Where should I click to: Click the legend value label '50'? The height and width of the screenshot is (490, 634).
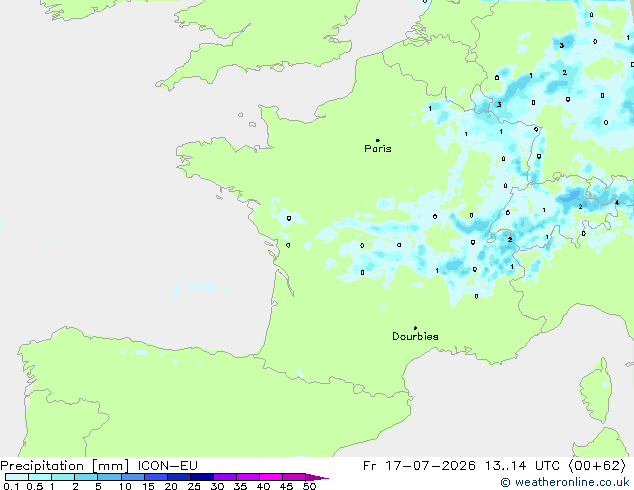coord(309,486)
